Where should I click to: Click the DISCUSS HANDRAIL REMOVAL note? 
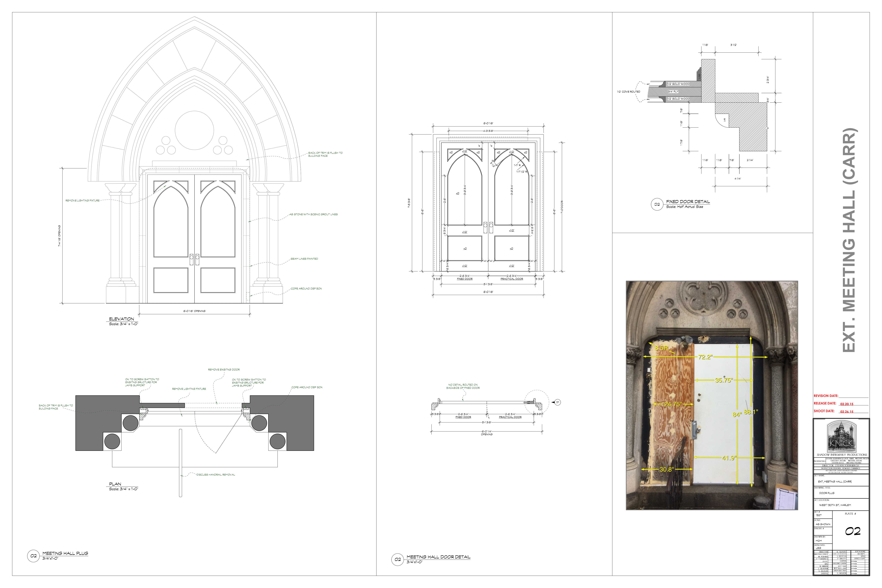coord(216,475)
